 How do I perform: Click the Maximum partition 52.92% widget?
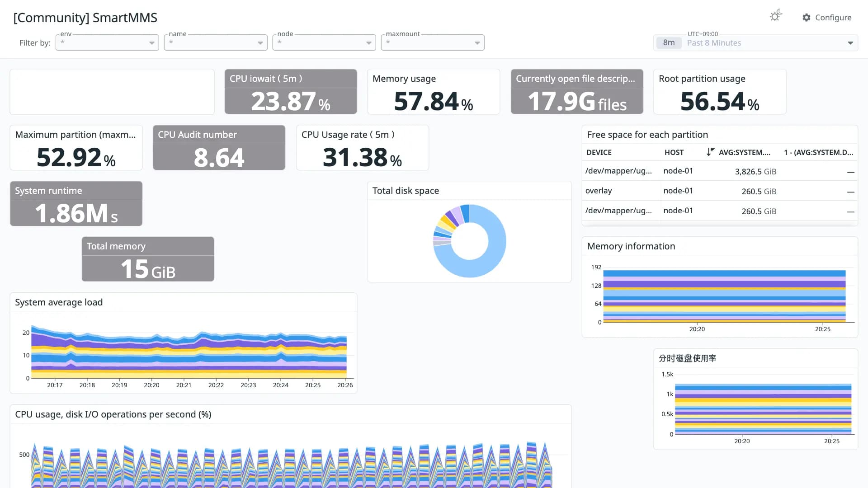76,148
